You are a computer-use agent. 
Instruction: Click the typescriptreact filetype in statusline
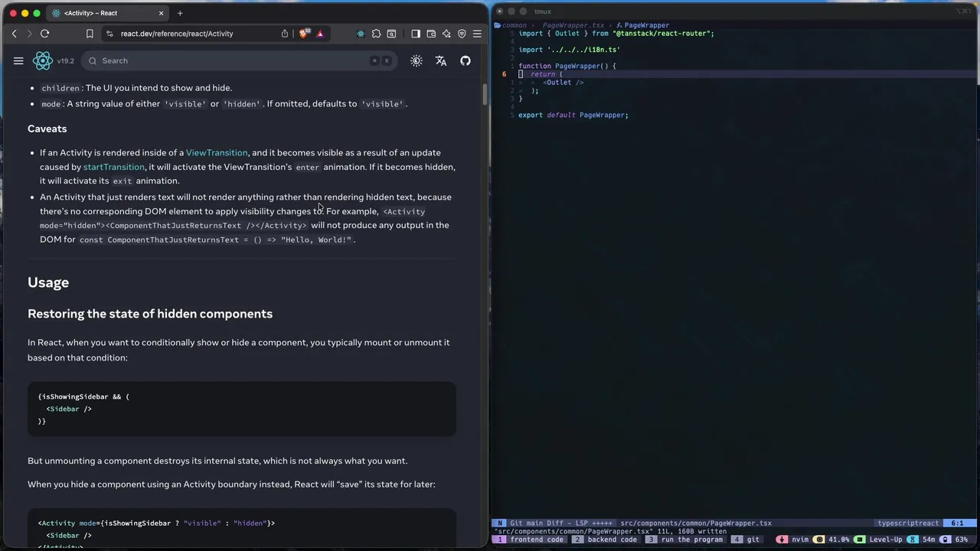click(908, 523)
